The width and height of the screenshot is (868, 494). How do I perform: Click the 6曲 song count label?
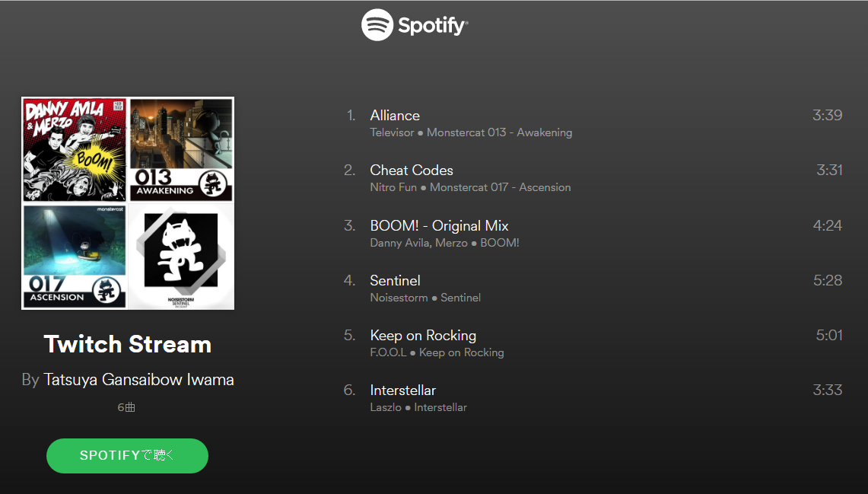click(x=126, y=407)
